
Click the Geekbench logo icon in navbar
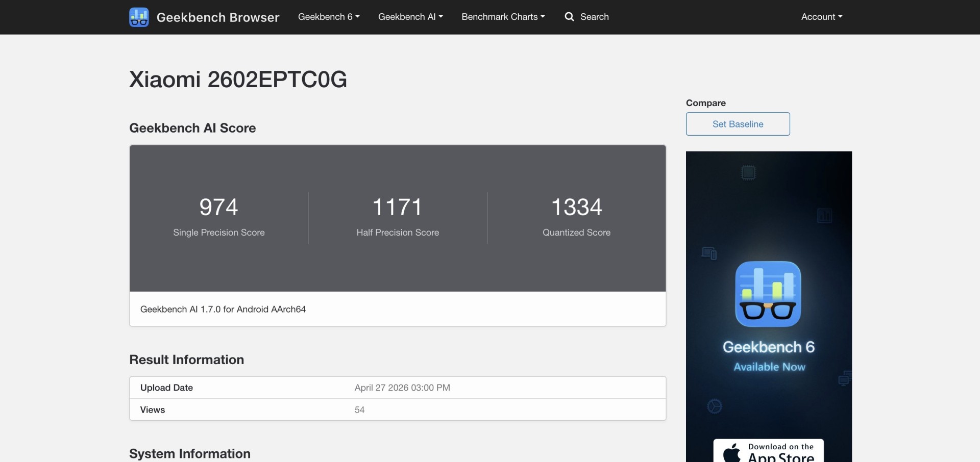[139, 17]
